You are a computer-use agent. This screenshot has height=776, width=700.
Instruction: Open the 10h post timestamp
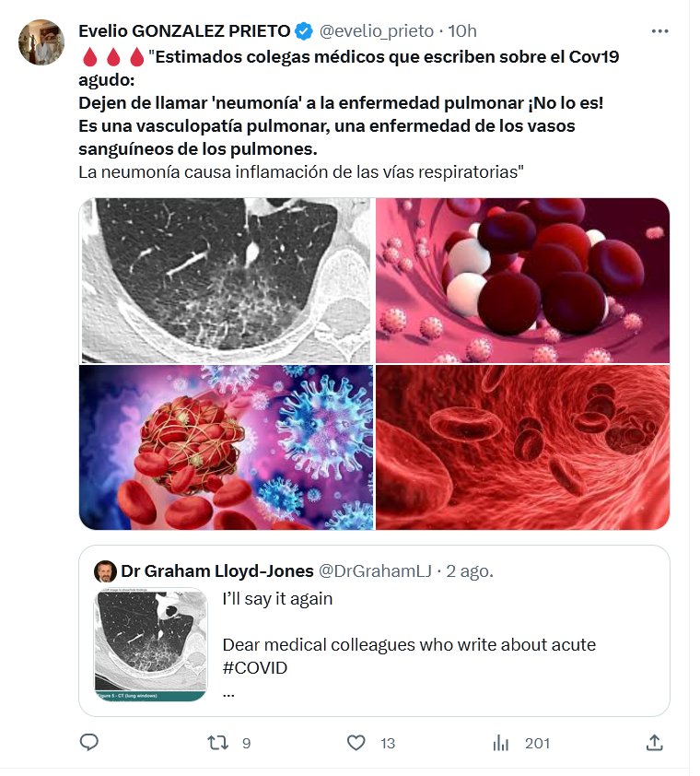pyautogui.click(x=462, y=31)
